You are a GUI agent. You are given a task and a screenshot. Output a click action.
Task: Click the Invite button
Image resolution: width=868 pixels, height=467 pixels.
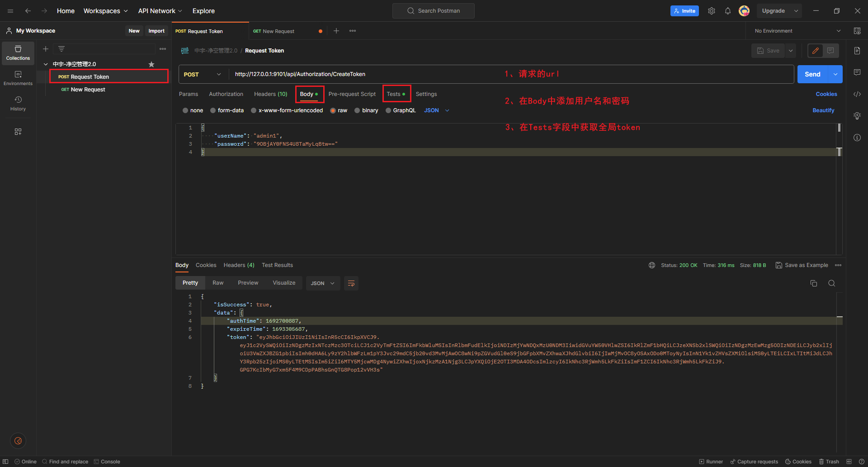(x=684, y=11)
